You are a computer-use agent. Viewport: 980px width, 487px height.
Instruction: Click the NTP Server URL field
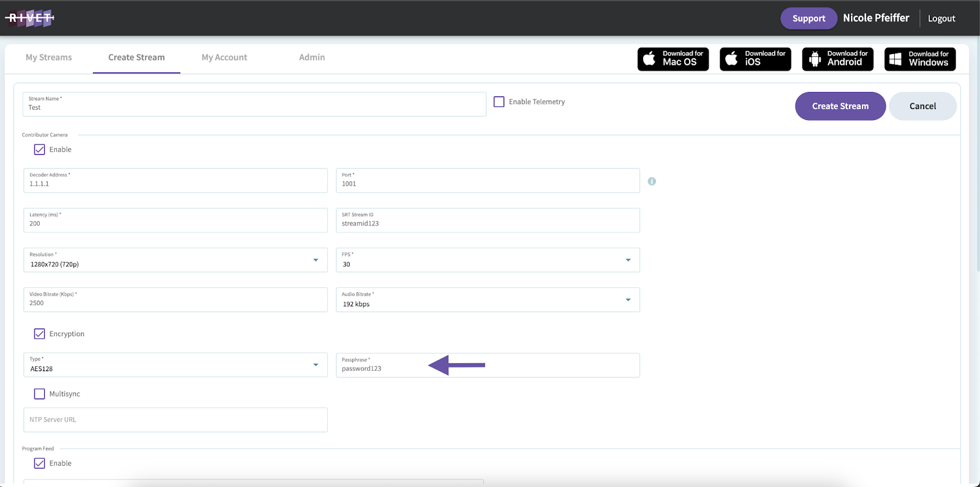point(175,420)
